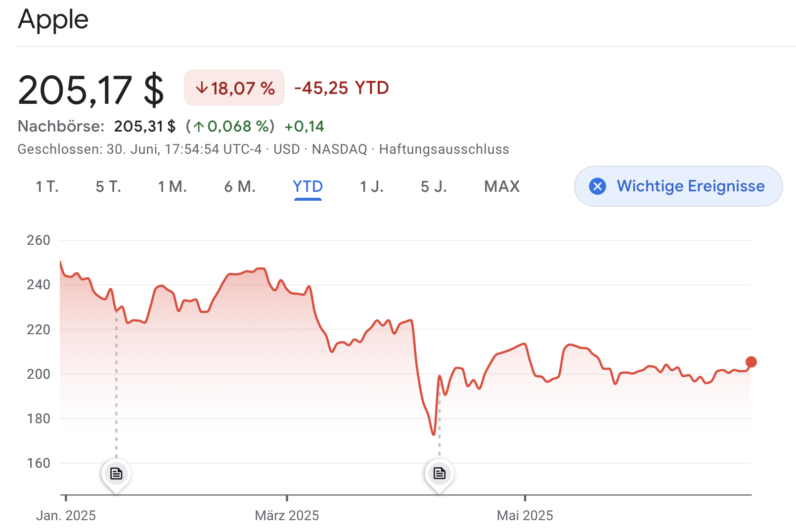Click the 18,07 % change badge

click(x=234, y=88)
